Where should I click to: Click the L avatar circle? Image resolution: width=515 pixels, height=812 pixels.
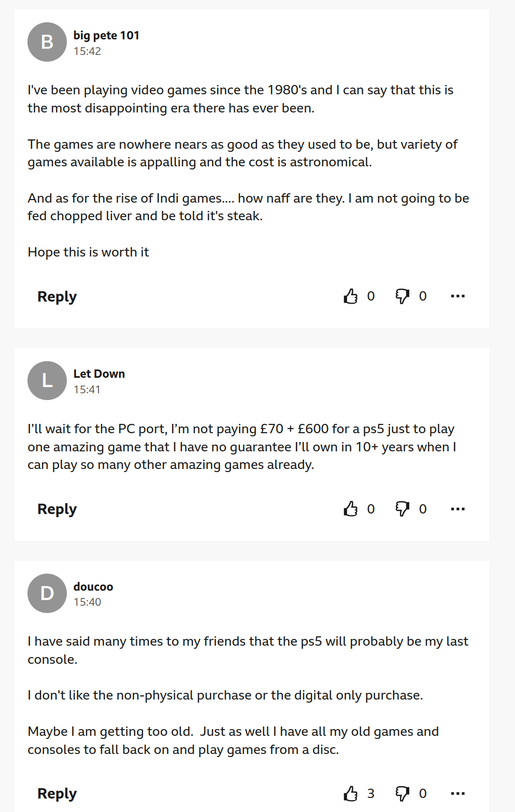coord(47,380)
